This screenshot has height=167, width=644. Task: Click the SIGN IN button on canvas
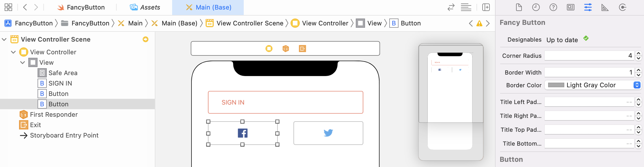pos(285,102)
